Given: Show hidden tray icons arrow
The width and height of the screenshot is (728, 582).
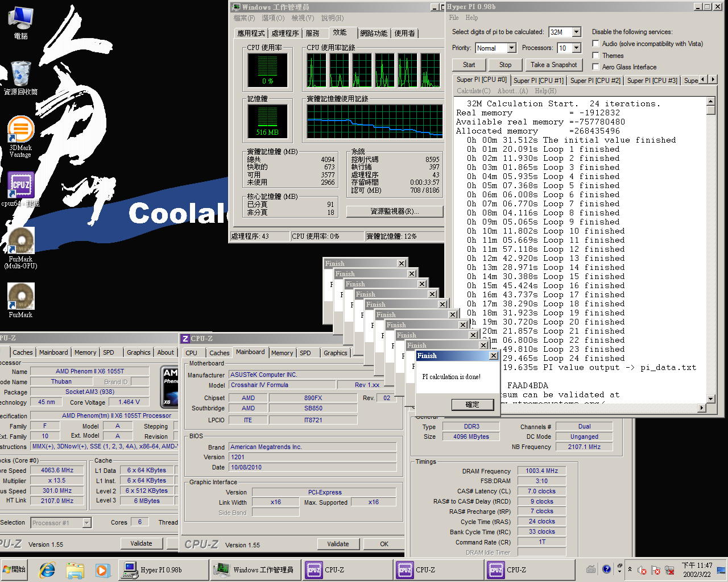Looking at the screenshot, I should pos(630,569).
